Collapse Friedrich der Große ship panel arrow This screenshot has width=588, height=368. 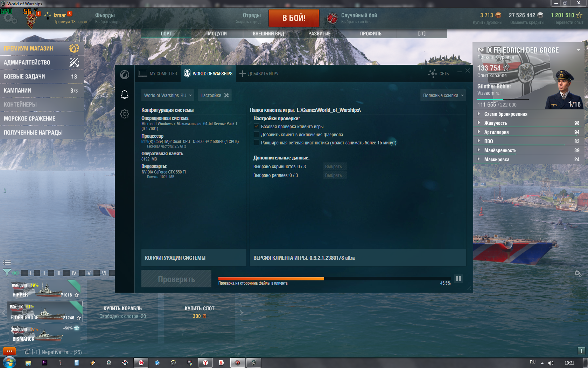coord(578,50)
